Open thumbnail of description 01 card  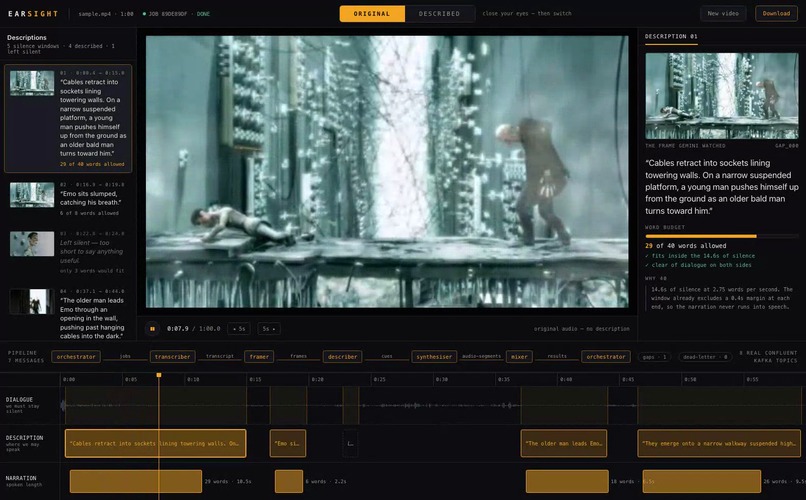coord(32,83)
